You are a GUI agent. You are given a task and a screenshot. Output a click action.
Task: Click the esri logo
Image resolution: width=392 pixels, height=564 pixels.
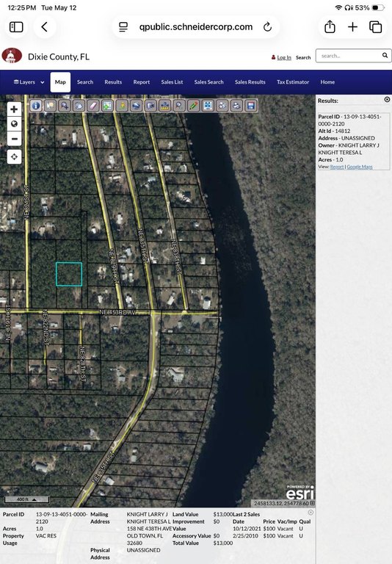click(300, 493)
